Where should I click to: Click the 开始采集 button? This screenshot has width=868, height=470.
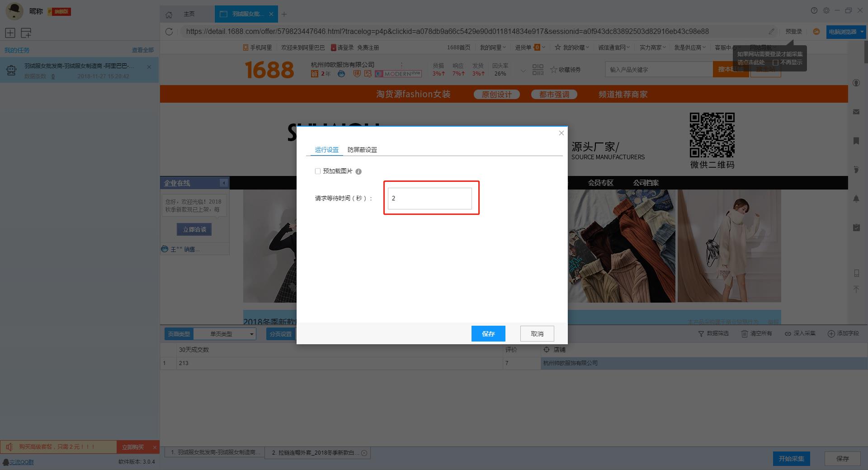click(x=791, y=458)
